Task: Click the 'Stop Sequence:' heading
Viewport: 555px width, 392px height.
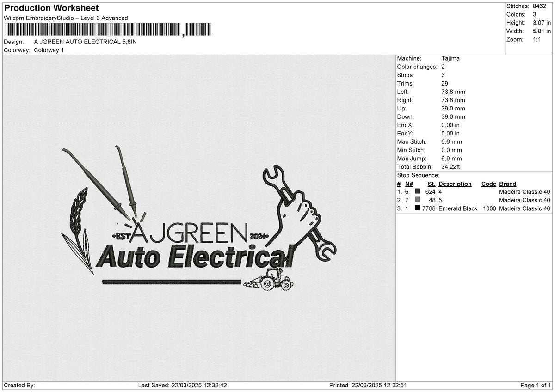Action: pyautogui.click(x=418, y=175)
